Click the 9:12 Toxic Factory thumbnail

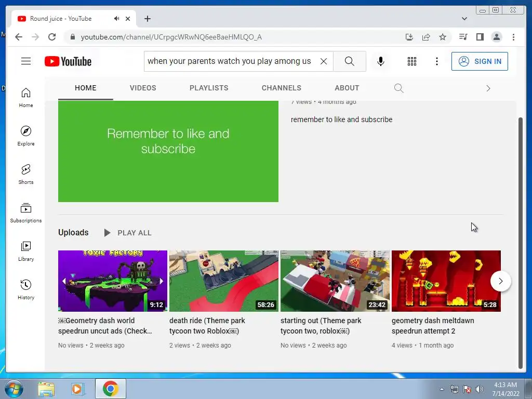coord(113,281)
